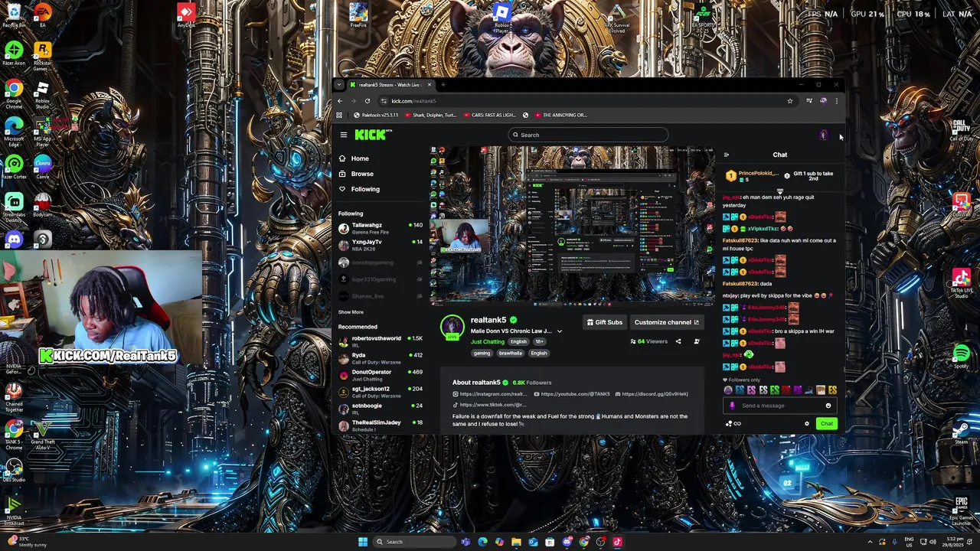Open Streamlabs Desktop shortcut

pos(14,207)
